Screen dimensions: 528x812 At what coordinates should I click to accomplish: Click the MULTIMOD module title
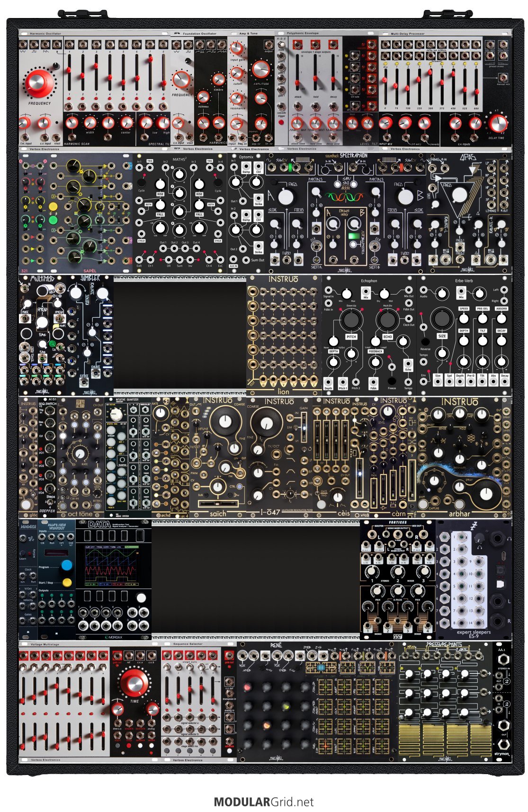[43, 278]
